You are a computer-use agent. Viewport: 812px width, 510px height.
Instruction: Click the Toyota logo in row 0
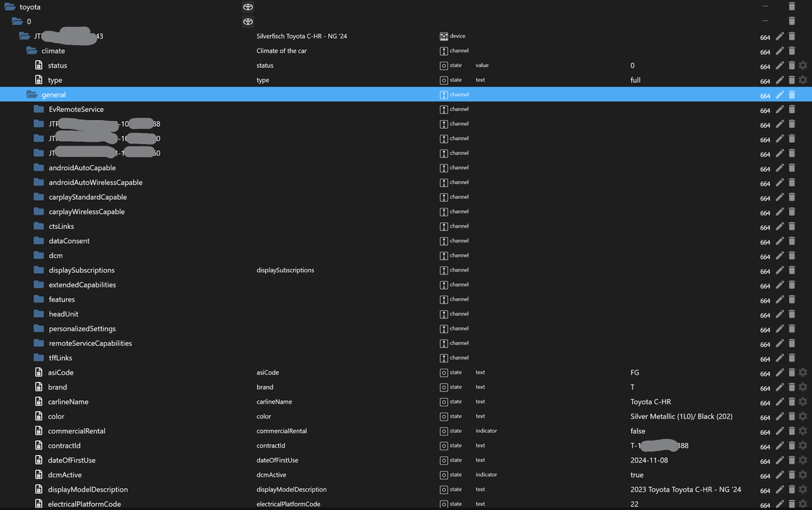click(x=248, y=22)
